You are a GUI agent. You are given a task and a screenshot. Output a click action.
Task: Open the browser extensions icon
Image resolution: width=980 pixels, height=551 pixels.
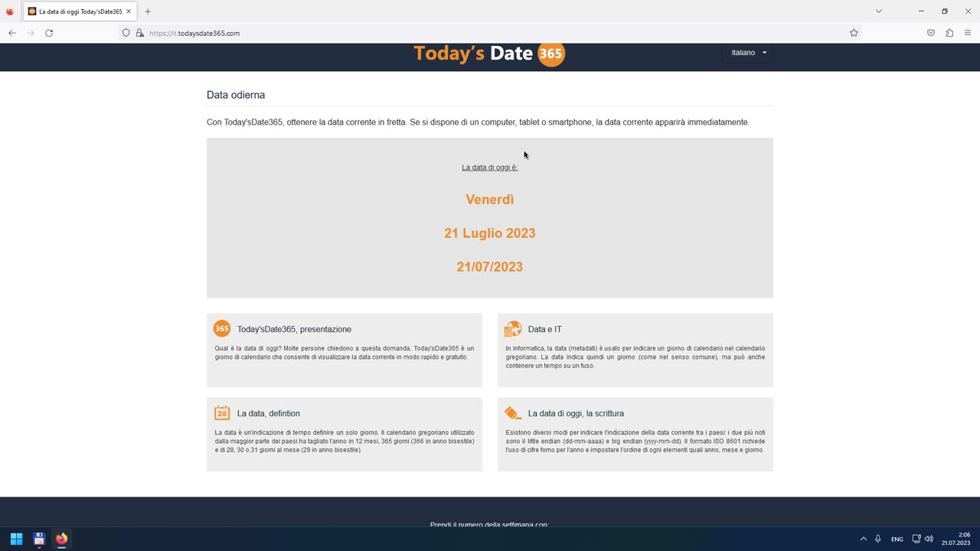click(949, 33)
